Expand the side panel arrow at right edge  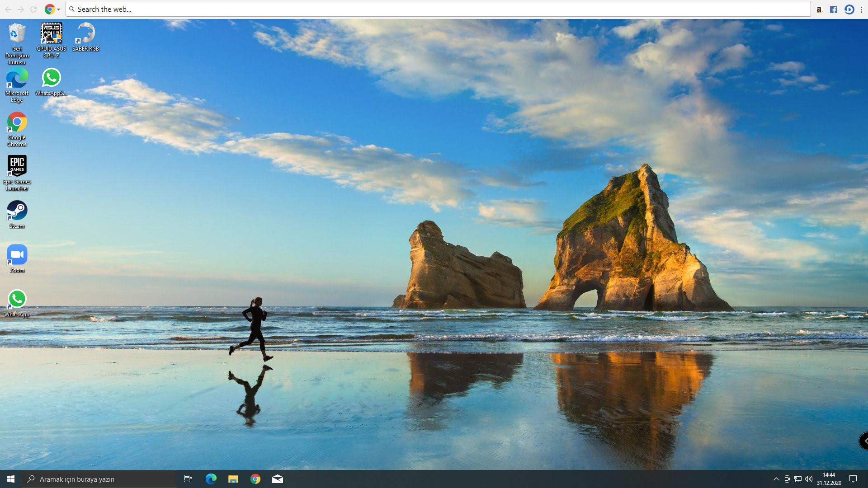click(x=864, y=441)
